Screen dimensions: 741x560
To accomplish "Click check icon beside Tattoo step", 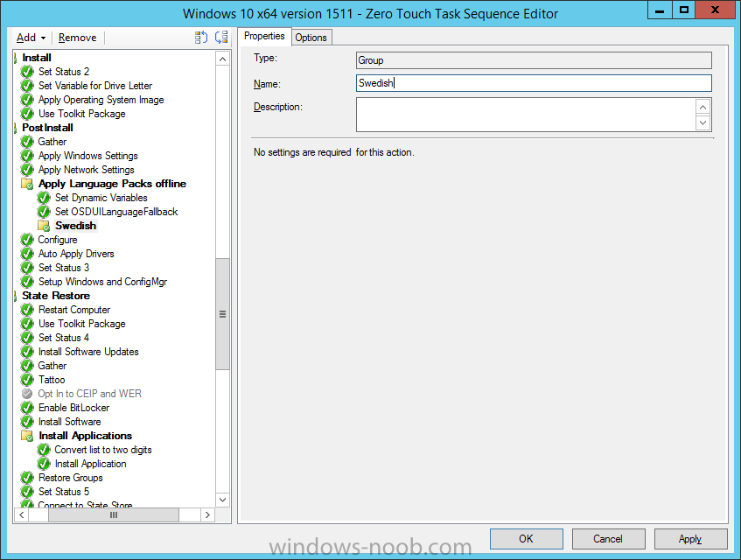I will pyautogui.click(x=27, y=380).
